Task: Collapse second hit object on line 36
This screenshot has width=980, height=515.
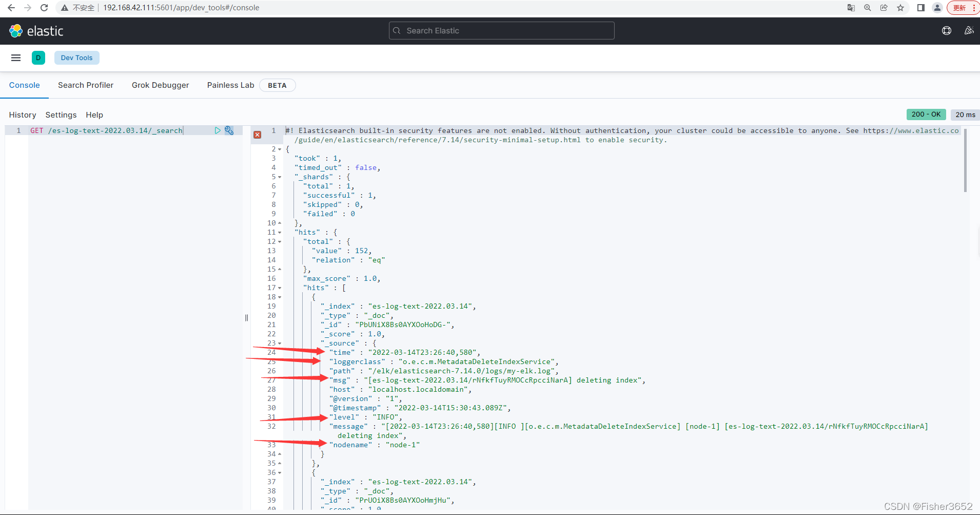Action: (280, 473)
